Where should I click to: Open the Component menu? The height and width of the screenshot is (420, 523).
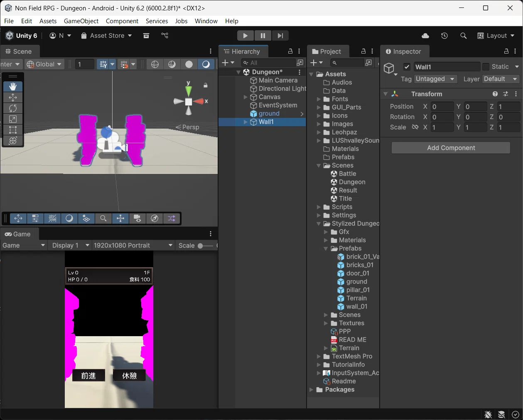pyautogui.click(x=122, y=21)
